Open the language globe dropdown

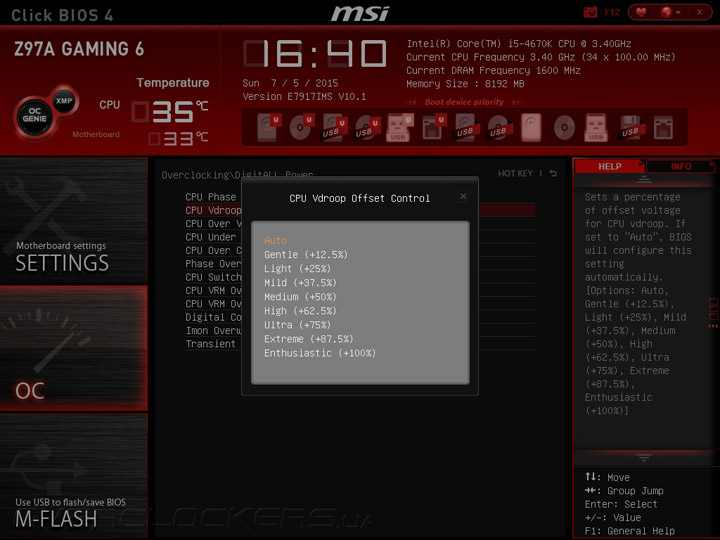(x=670, y=12)
